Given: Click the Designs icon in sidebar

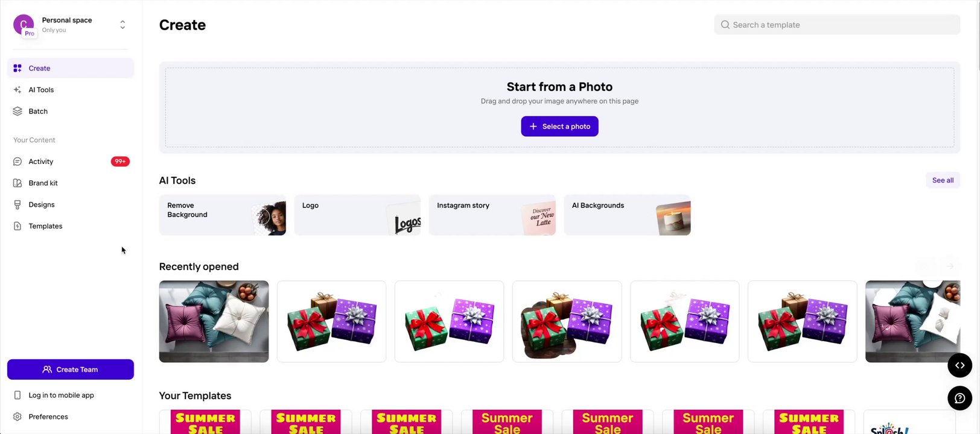Looking at the screenshot, I should [17, 205].
